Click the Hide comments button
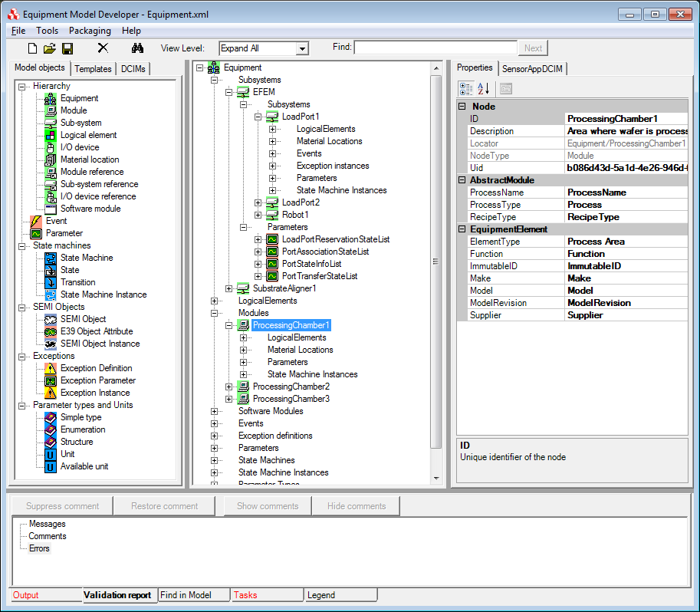Viewport: 700px width, 612px height. click(x=355, y=505)
